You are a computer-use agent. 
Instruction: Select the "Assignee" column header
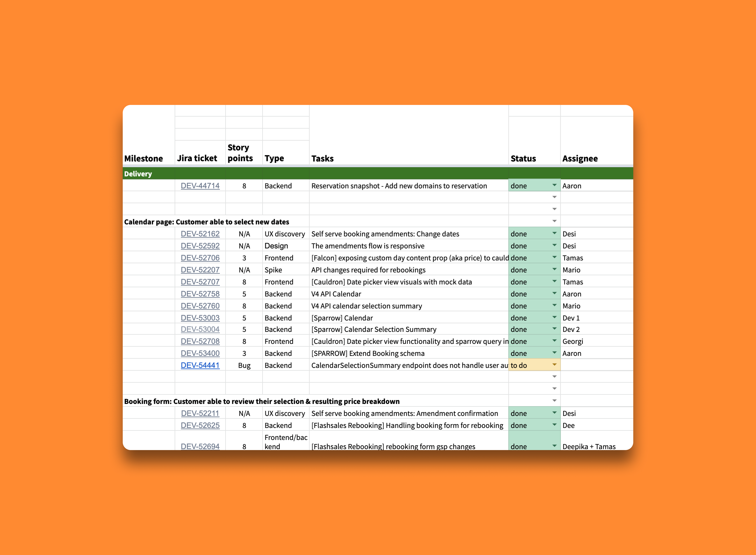[x=580, y=159]
